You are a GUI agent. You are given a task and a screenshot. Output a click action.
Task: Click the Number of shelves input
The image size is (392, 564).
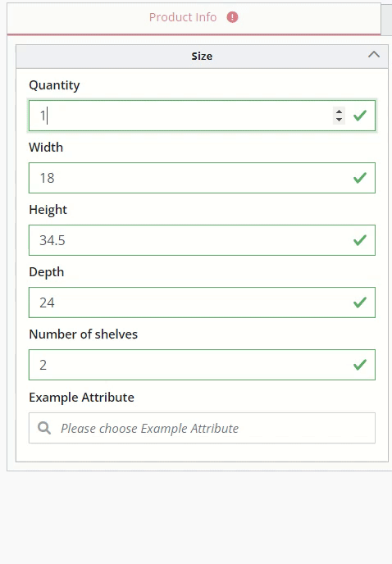point(202,365)
